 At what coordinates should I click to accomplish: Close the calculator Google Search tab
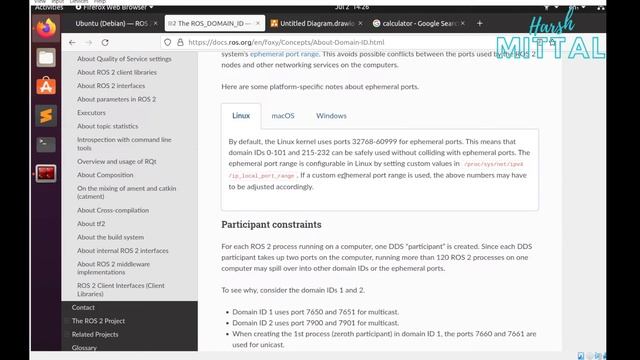pos(462,24)
